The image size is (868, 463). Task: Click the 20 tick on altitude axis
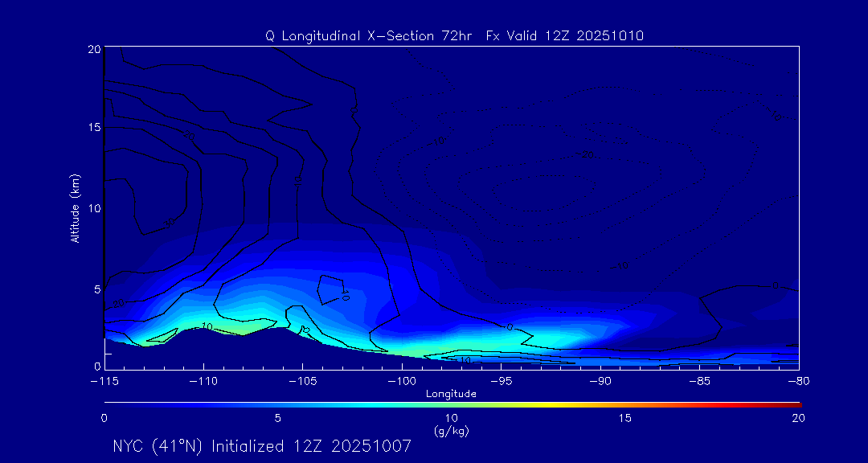pyautogui.click(x=92, y=49)
